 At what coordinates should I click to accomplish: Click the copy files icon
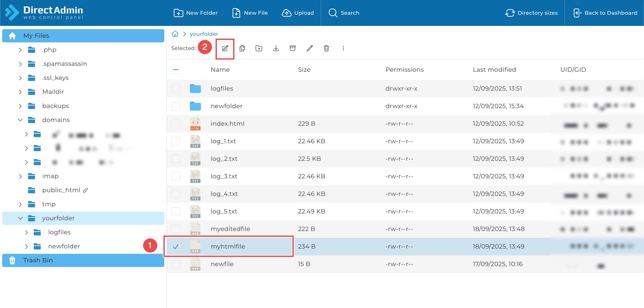(x=242, y=48)
